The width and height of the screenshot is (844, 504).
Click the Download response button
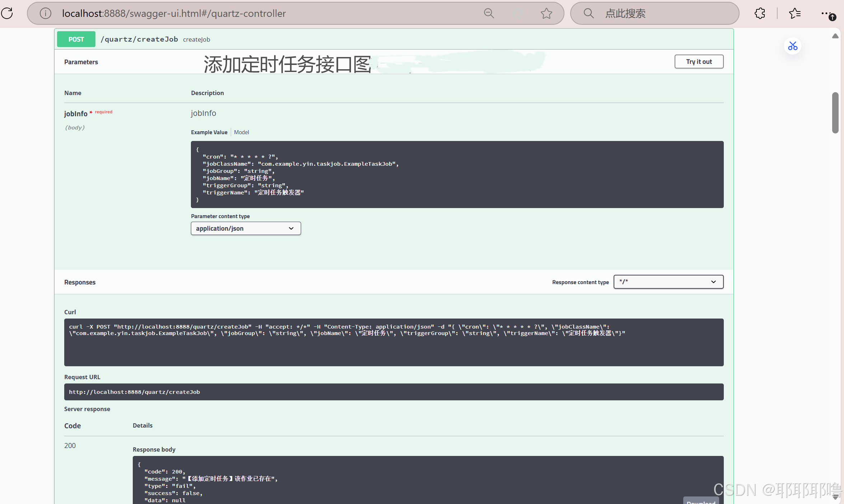pos(700,501)
